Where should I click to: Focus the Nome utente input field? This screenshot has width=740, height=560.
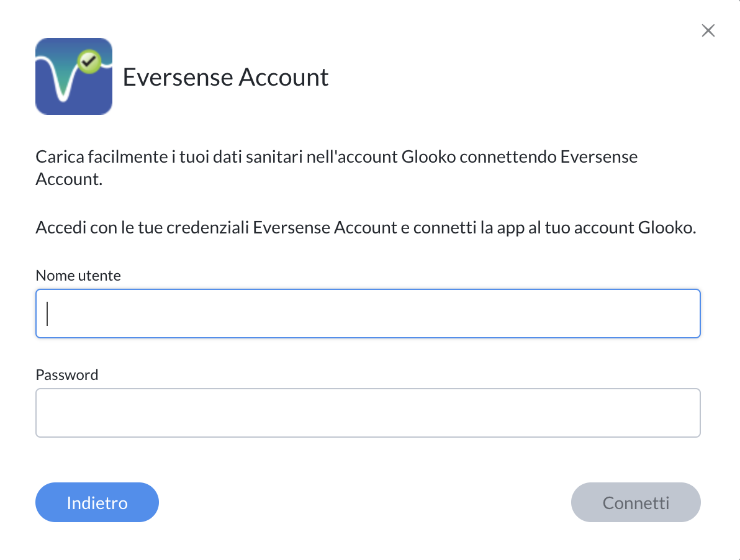[x=368, y=314]
